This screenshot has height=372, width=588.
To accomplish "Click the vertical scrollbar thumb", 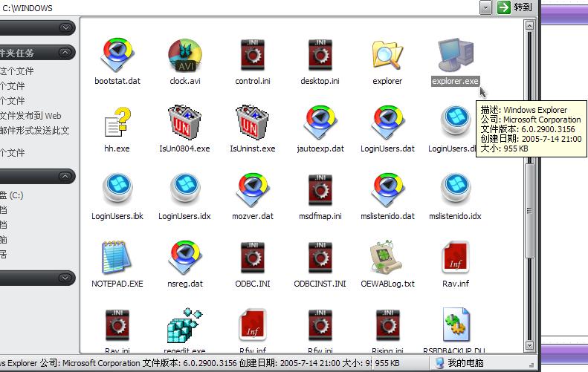I will 529,211.
